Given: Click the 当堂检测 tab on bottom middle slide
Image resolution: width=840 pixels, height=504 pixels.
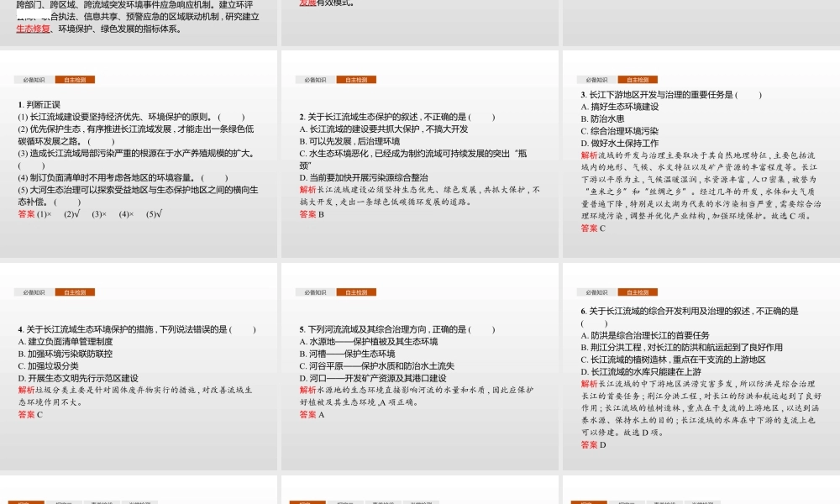Looking at the screenshot, I should coord(416,501).
